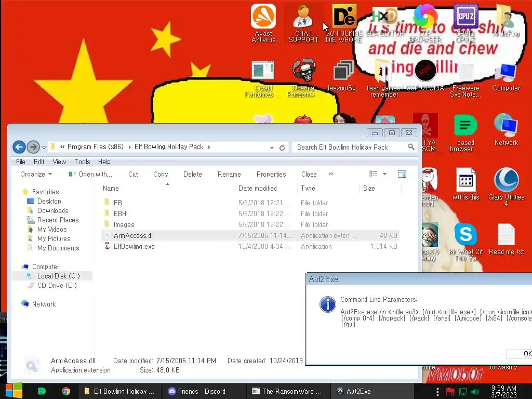Launch Glary Utilities 4 from desktop
Image resolution: width=532 pixels, height=399 pixels.
tap(506, 187)
